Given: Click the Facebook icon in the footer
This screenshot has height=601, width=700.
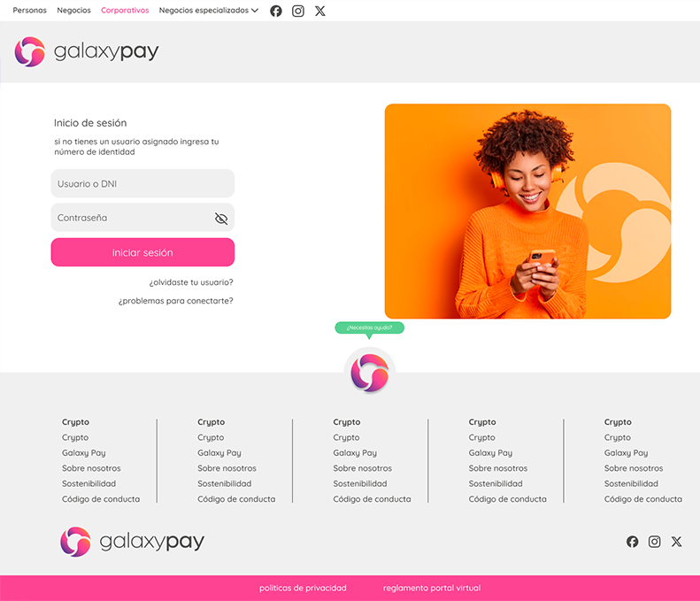Looking at the screenshot, I should (x=632, y=542).
